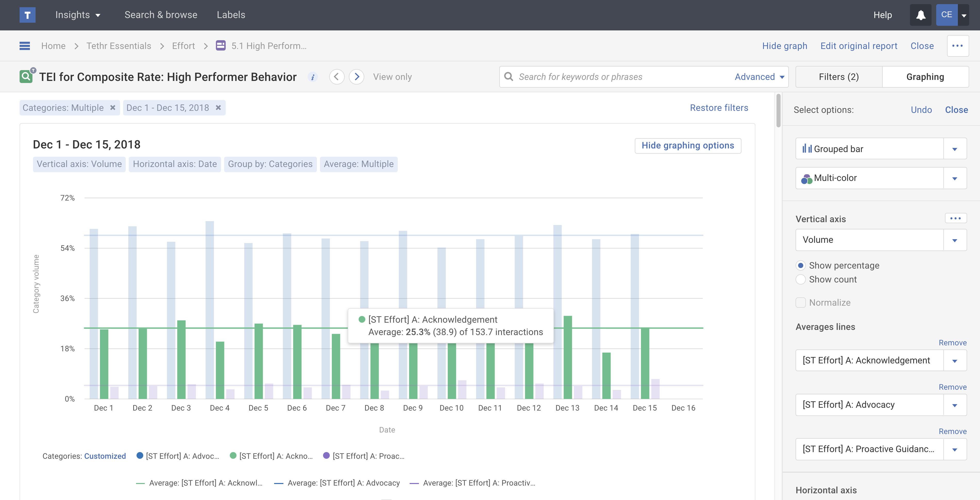Open the Multi-color scheme dropdown

(x=954, y=178)
